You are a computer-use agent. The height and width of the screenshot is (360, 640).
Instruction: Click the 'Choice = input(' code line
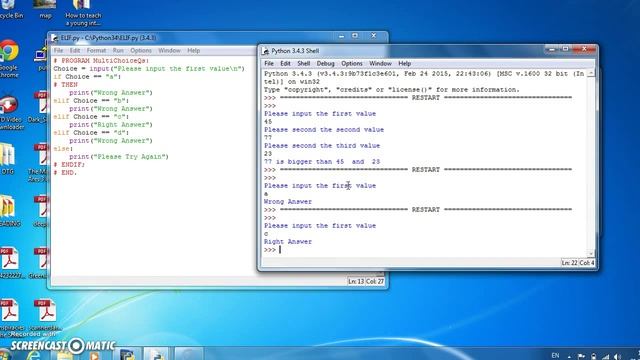tap(149, 69)
